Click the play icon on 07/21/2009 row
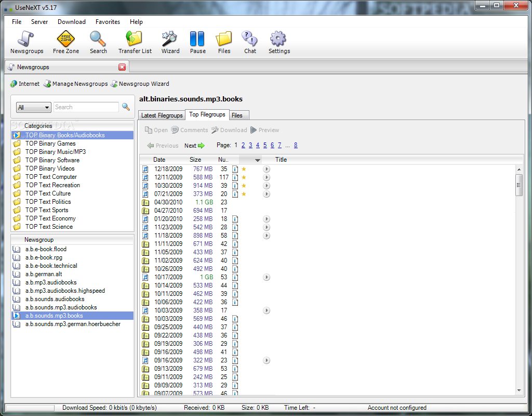This screenshot has width=532, height=416. point(267,194)
